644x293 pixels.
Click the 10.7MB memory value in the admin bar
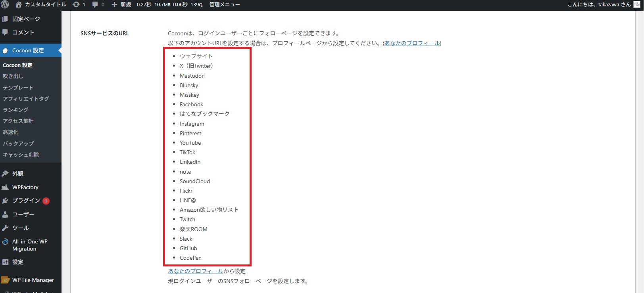click(x=162, y=5)
